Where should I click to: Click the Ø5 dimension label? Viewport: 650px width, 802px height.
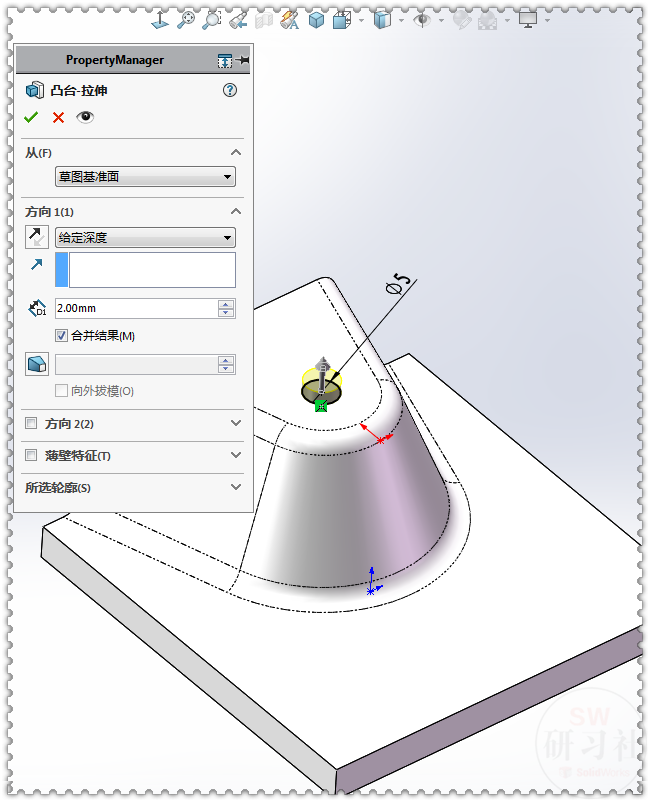click(x=398, y=283)
